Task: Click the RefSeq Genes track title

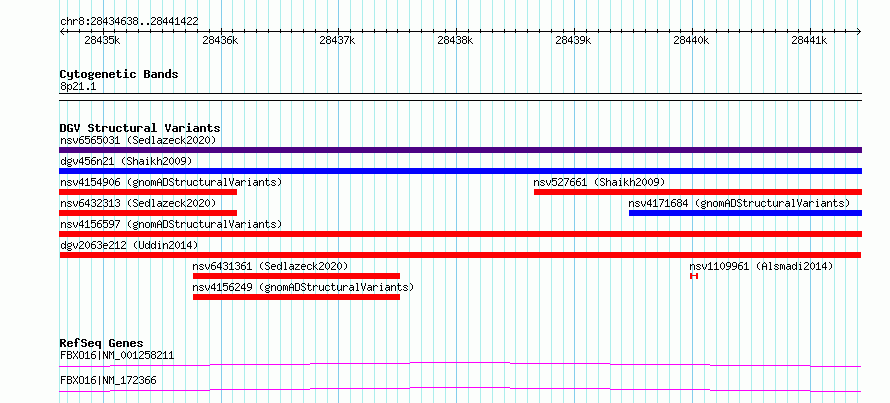Action: click(102, 343)
